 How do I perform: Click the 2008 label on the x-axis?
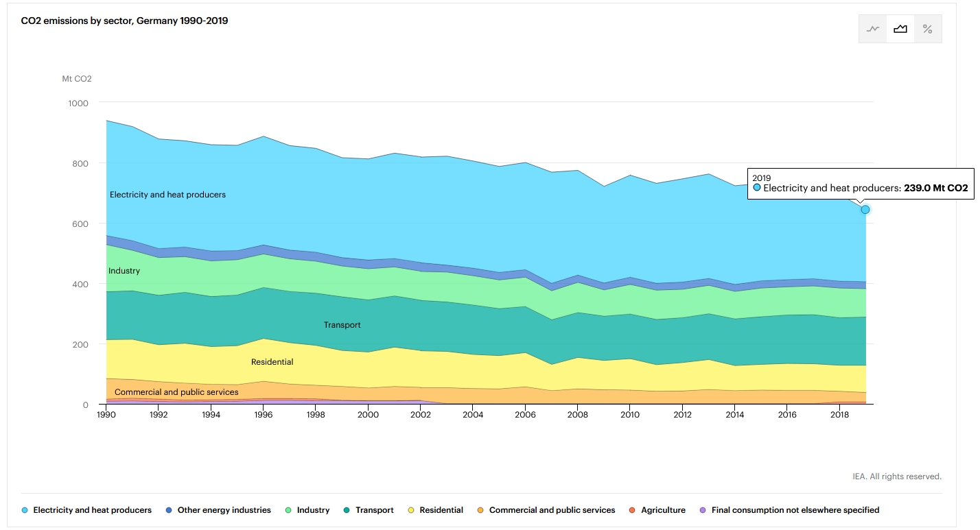click(577, 415)
